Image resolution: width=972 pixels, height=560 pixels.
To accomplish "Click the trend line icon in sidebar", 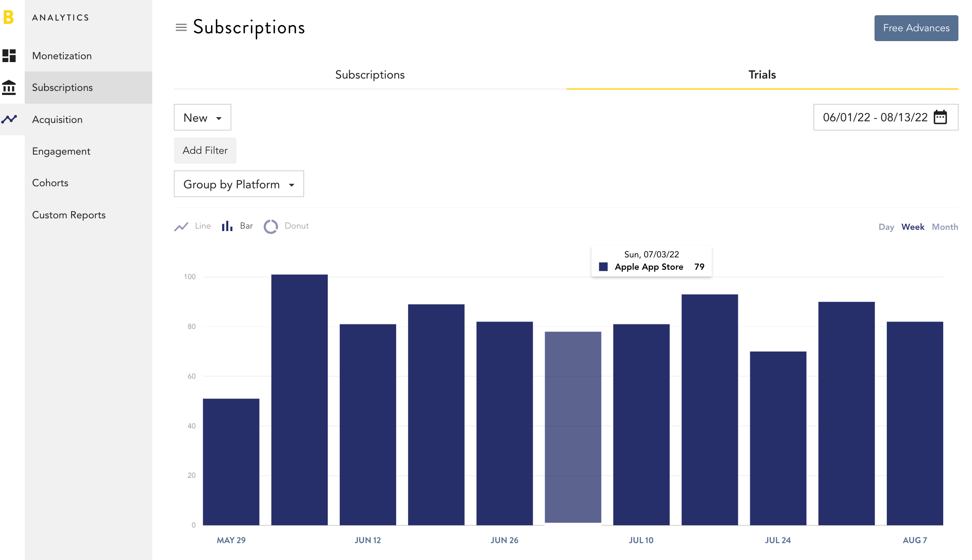I will [9, 119].
